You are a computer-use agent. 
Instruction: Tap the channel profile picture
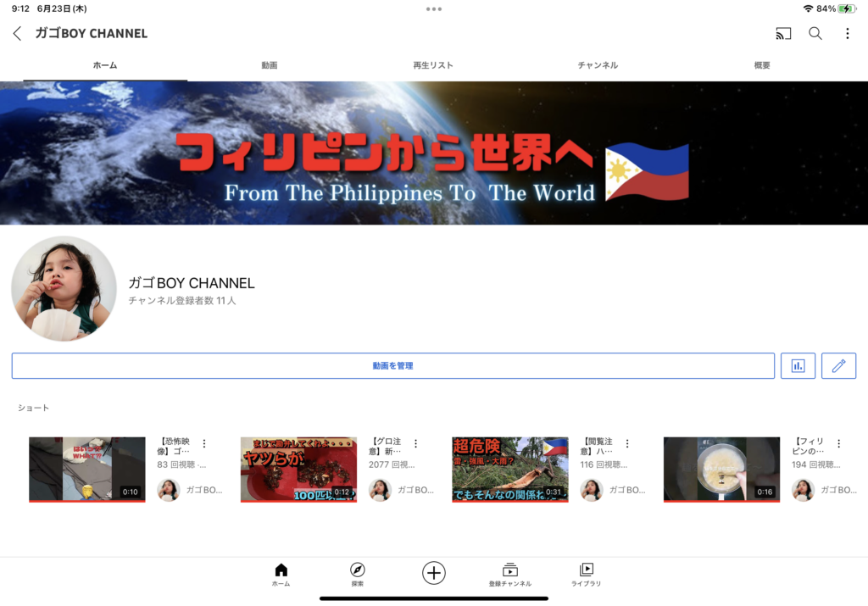coord(64,288)
